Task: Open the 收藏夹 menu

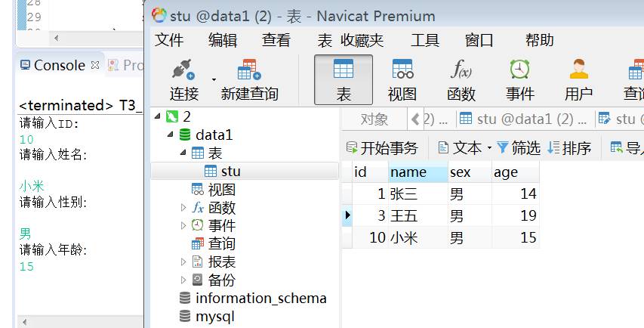Action: pyautogui.click(x=362, y=40)
